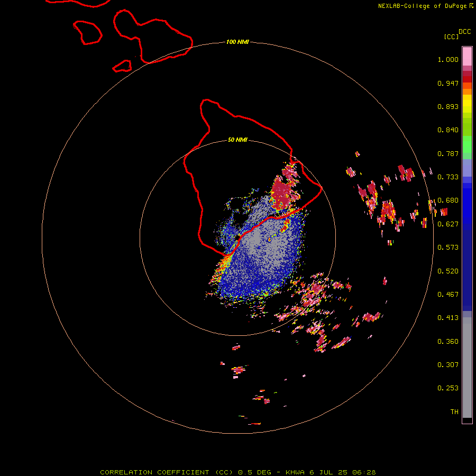Click the Correlation Coefficient caption at bottom
The image size is (476, 476).
[238, 472]
